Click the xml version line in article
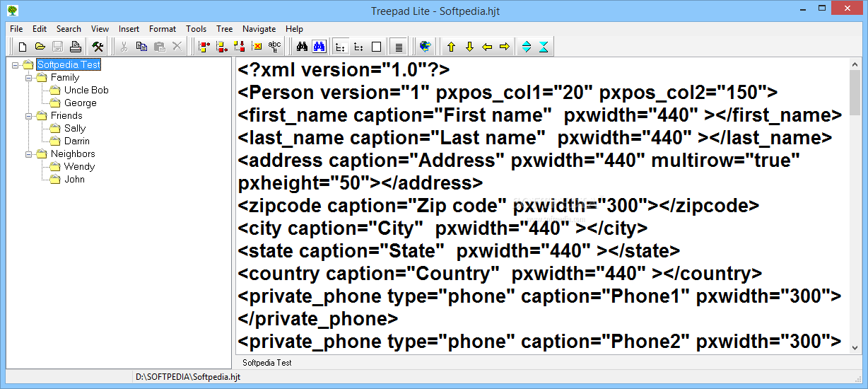The width and height of the screenshot is (868, 389). [344, 70]
